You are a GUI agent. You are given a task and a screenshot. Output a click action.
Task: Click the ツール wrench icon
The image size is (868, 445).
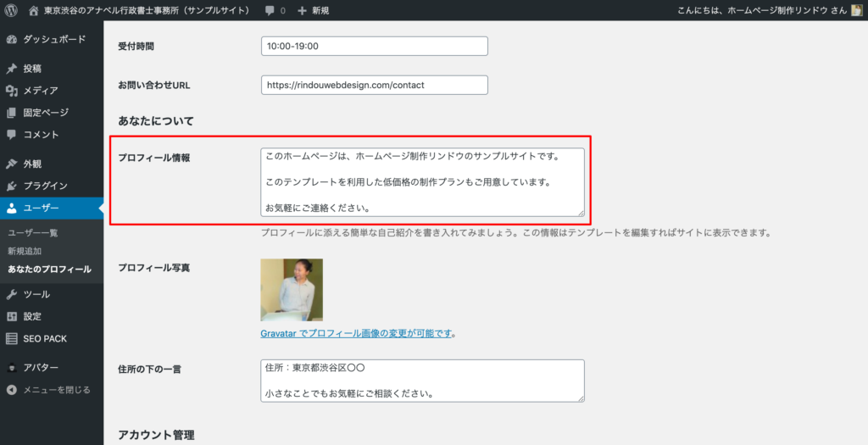pyautogui.click(x=11, y=294)
